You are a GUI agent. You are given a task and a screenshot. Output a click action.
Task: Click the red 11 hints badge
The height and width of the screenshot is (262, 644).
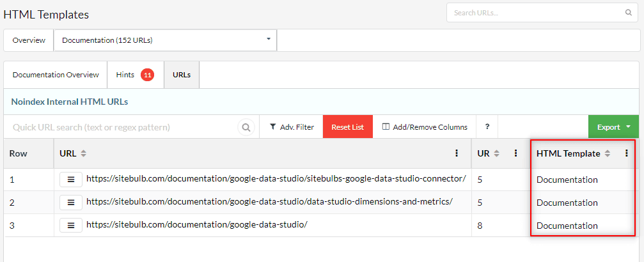pyautogui.click(x=148, y=75)
